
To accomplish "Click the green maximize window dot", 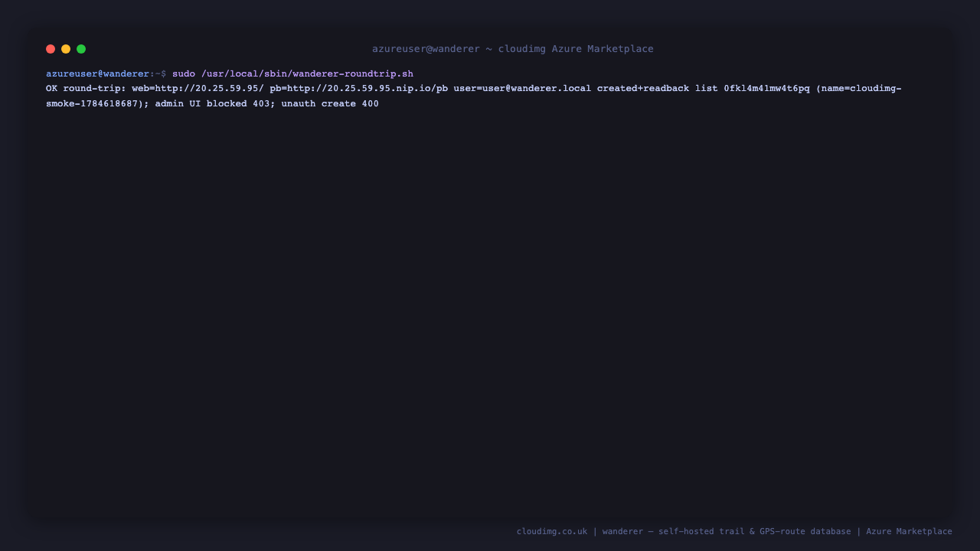I will click(x=81, y=49).
